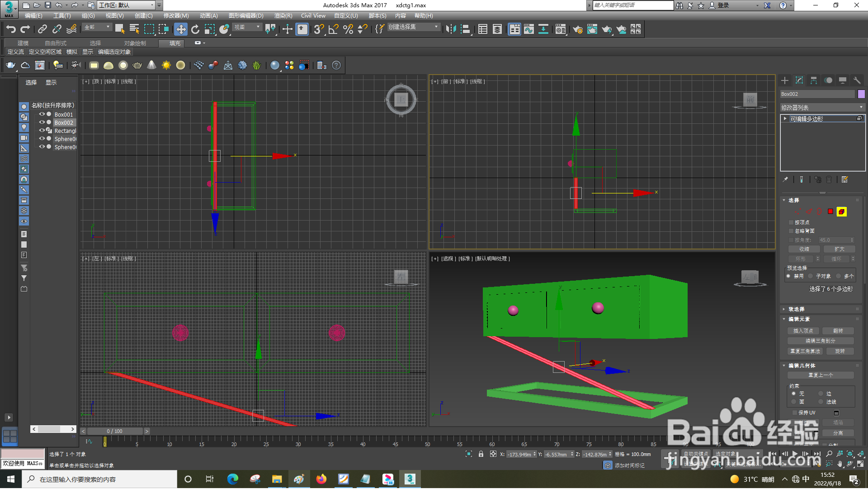Open the 修改器(M) menu
The image size is (868, 489).
click(x=176, y=16)
